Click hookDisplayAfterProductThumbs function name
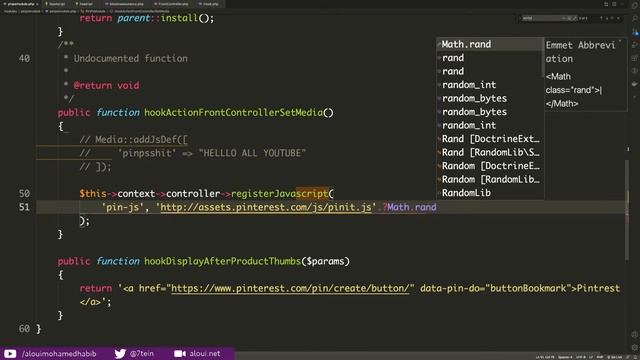The height and width of the screenshot is (360, 640). coord(222,261)
